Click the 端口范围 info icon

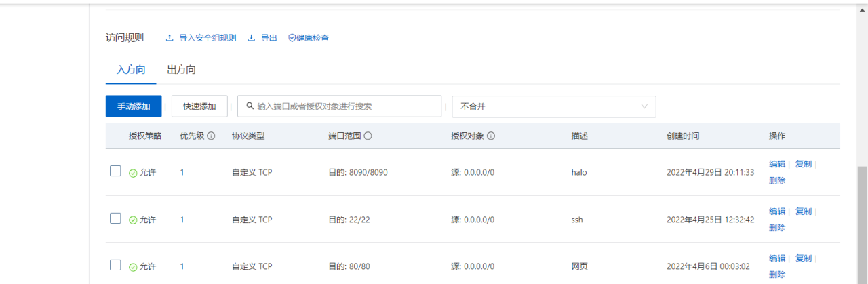click(368, 136)
